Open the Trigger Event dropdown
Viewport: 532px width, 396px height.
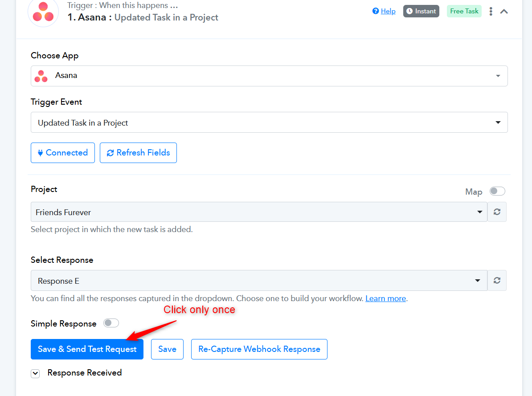(x=269, y=122)
